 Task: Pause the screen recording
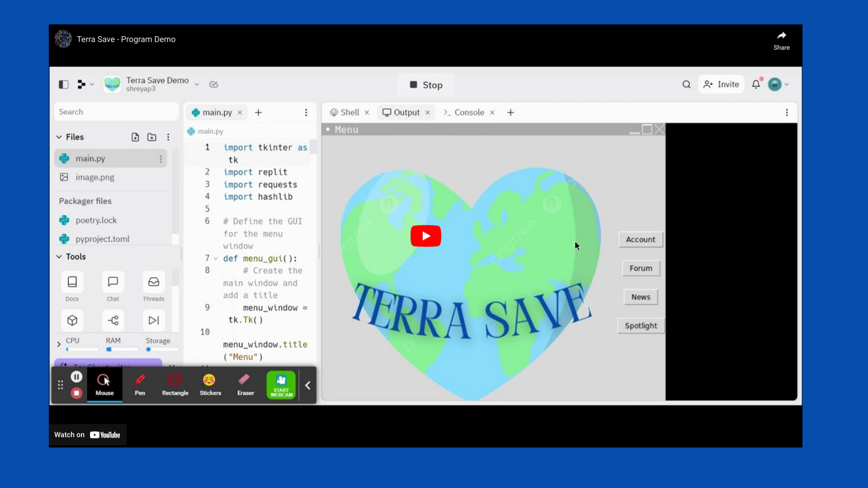(x=76, y=377)
